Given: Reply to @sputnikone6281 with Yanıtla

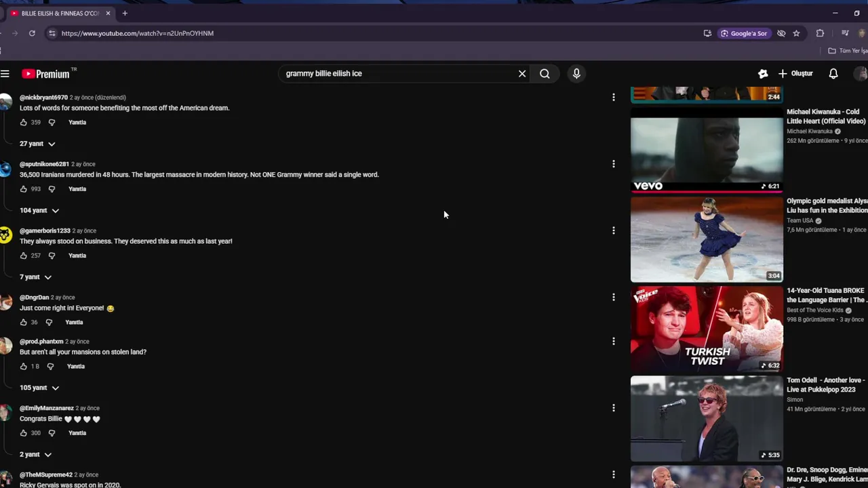Looking at the screenshot, I should click(x=77, y=188).
